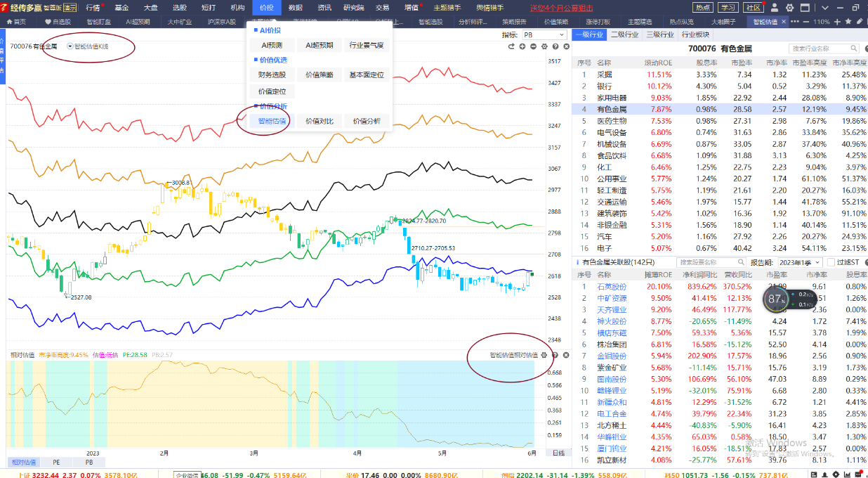Enable the 过滤ST checkbox
Image resolution: width=868 pixels, height=478 pixels.
pos(831,262)
